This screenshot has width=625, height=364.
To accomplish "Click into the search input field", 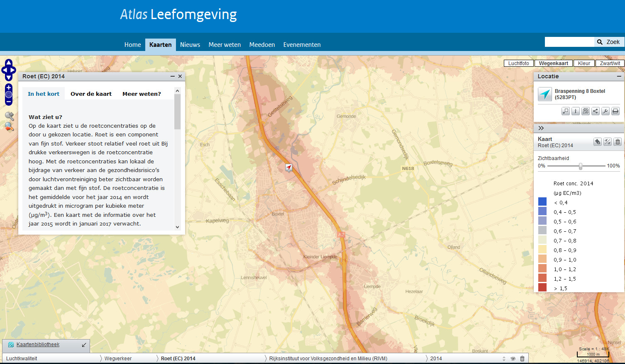I will point(569,42).
